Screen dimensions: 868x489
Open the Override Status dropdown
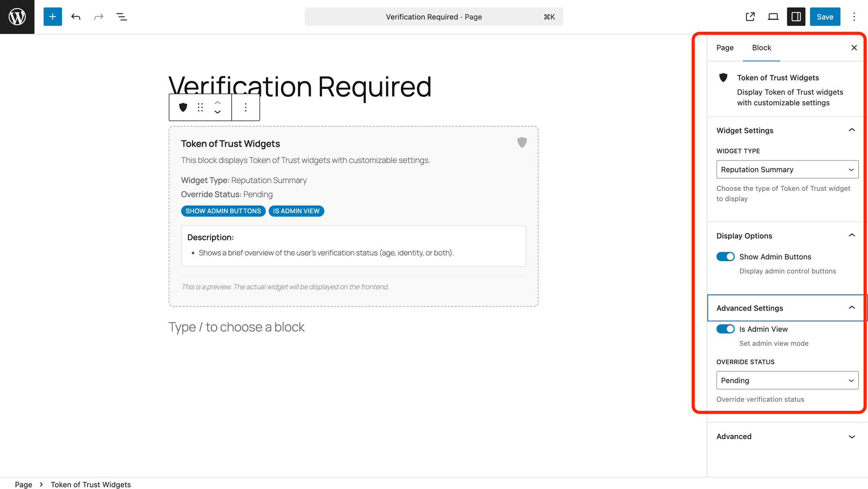coord(787,381)
